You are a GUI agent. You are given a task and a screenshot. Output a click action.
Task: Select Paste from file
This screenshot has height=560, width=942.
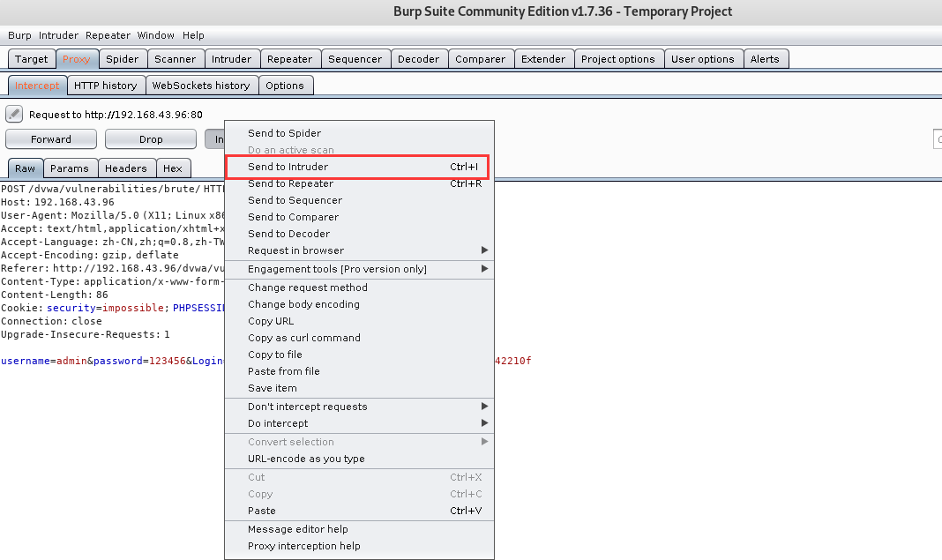[359, 371]
